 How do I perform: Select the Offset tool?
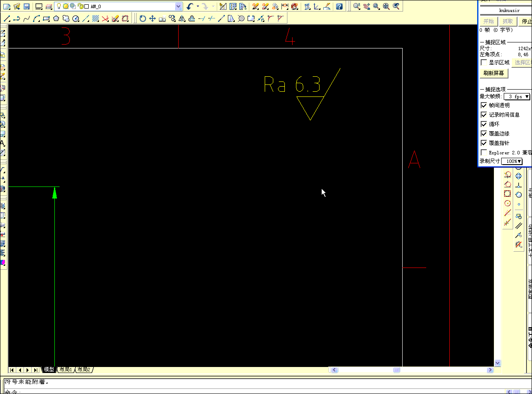point(191,18)
